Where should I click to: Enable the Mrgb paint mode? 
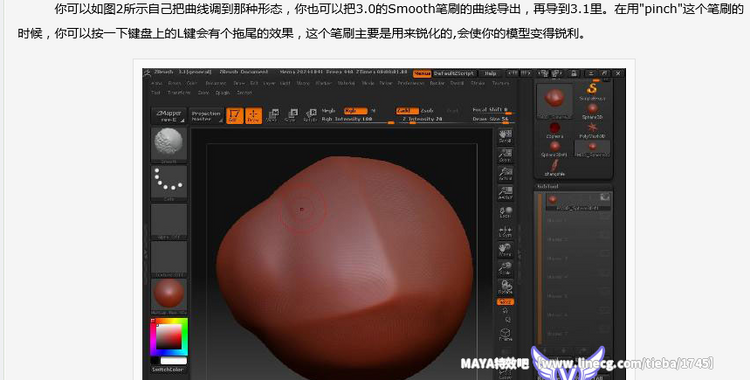click(x=329, y=111)
